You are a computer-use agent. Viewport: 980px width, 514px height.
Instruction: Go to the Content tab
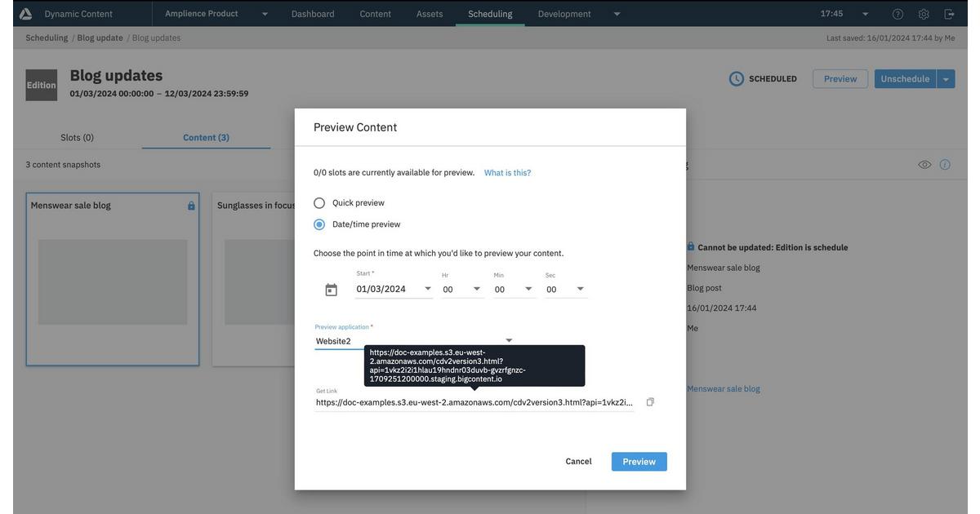click(x=376, y=14)
